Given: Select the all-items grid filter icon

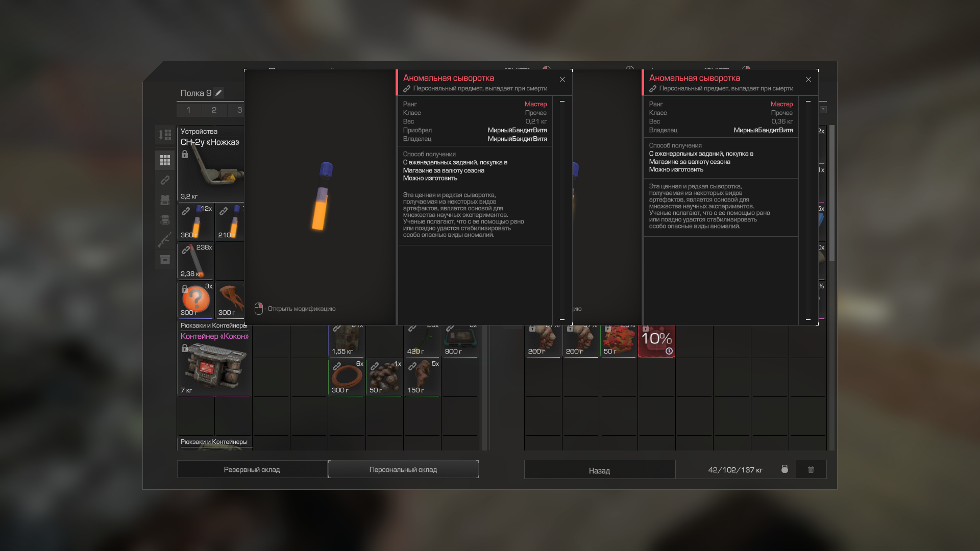Looking at the screenshot, I should tap(165, 160).
